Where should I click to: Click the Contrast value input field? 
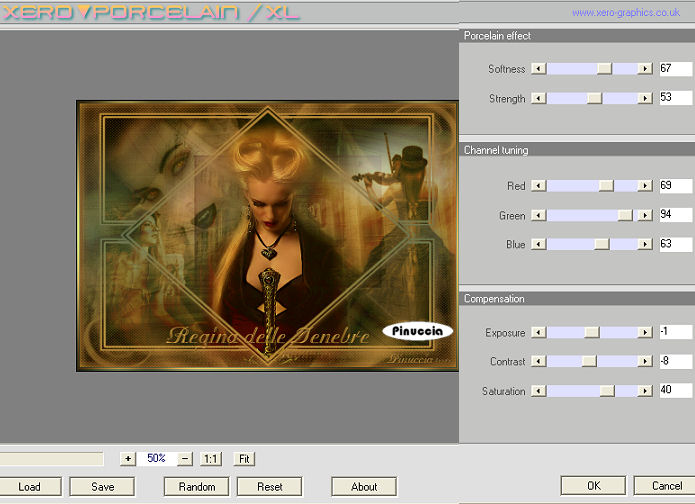click(x=675, y=362)
